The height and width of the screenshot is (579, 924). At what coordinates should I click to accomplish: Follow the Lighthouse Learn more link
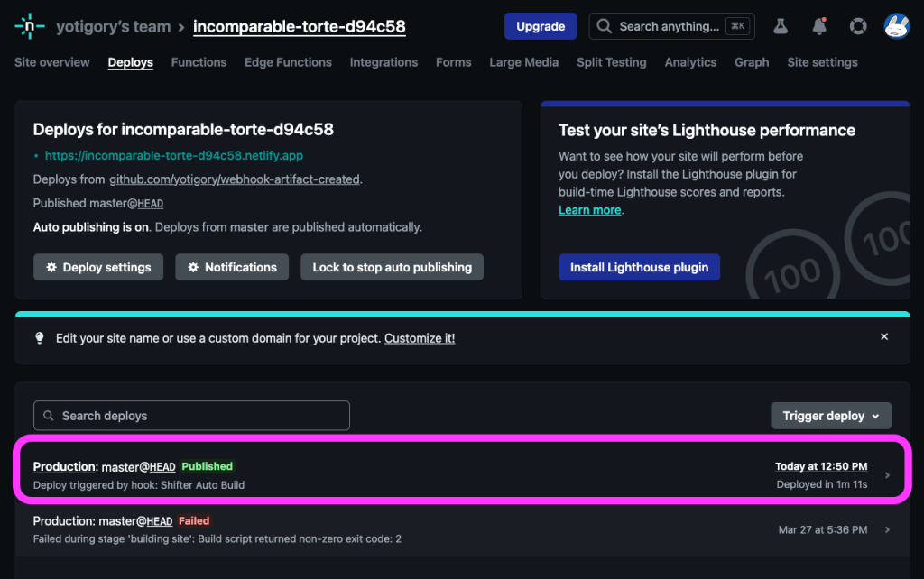tap(590, 210)
